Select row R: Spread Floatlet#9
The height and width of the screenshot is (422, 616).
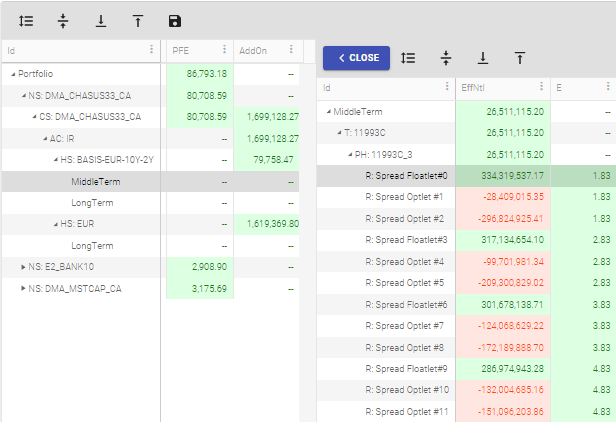pyautogui.click(x=466, y=369)
